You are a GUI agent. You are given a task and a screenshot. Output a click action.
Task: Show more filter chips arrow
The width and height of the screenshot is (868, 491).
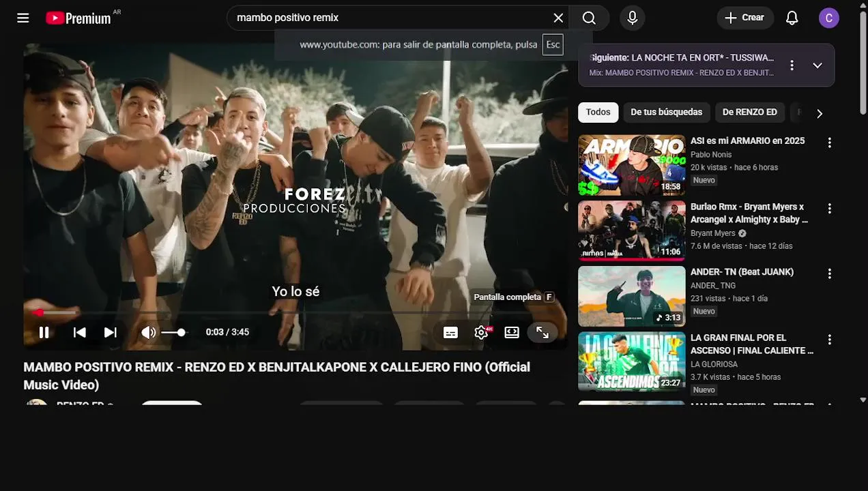(820, 113)
